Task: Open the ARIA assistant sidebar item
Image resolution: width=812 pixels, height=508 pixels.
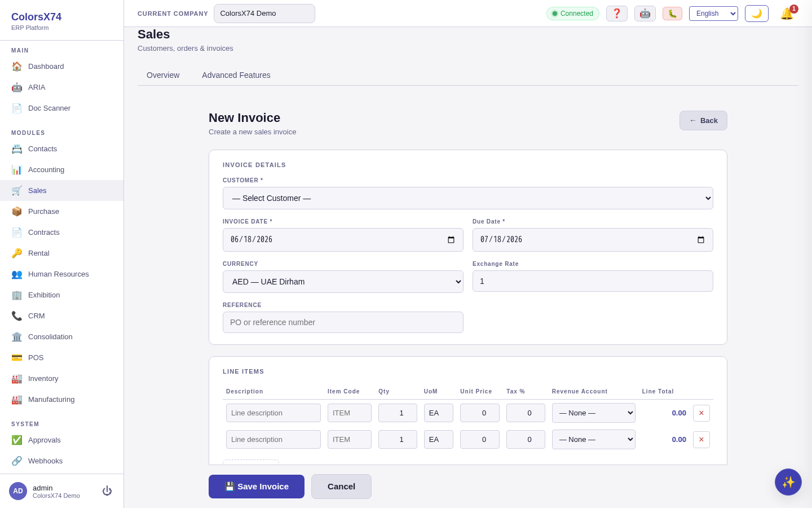Action: 61,87
